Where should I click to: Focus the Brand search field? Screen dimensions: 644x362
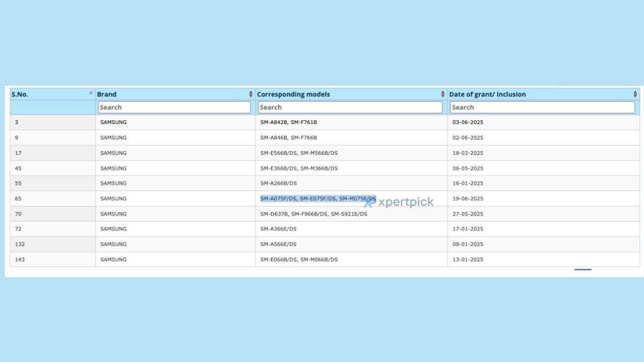pos(174,107)
